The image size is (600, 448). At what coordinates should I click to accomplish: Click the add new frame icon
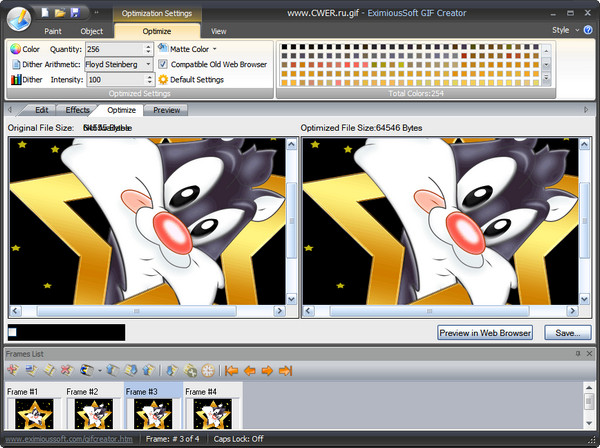tap(13, 371)
